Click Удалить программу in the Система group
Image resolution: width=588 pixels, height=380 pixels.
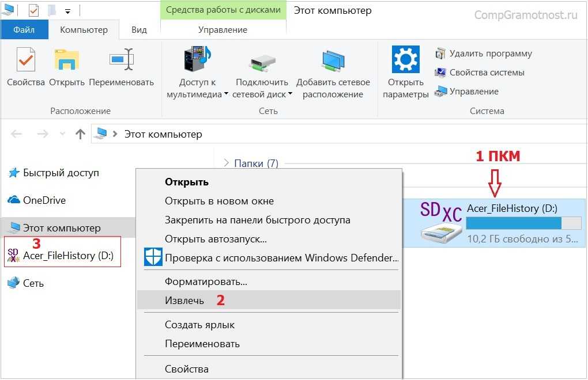(490, 54)
